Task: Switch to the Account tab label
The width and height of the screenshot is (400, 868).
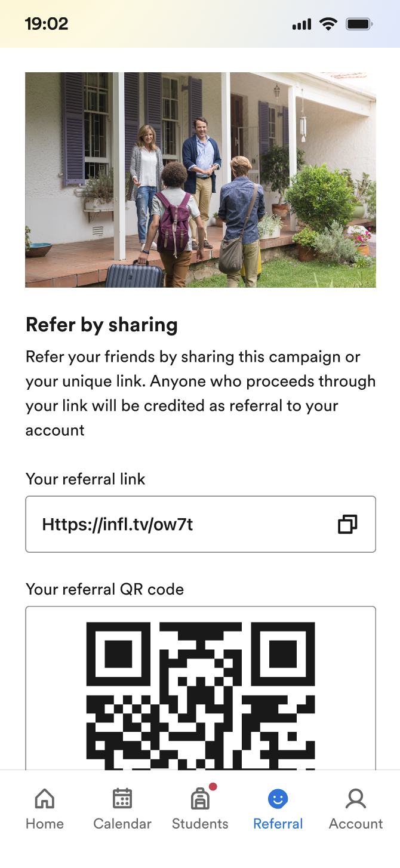Action: (356, 824)
